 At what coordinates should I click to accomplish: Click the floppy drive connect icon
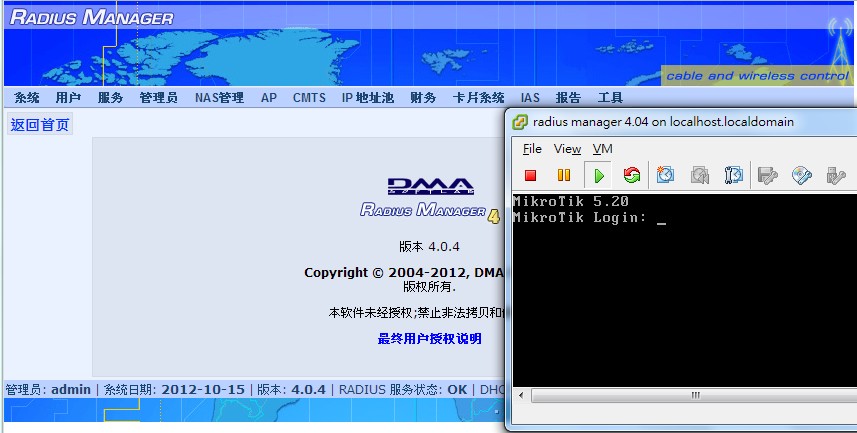point(767,175)
